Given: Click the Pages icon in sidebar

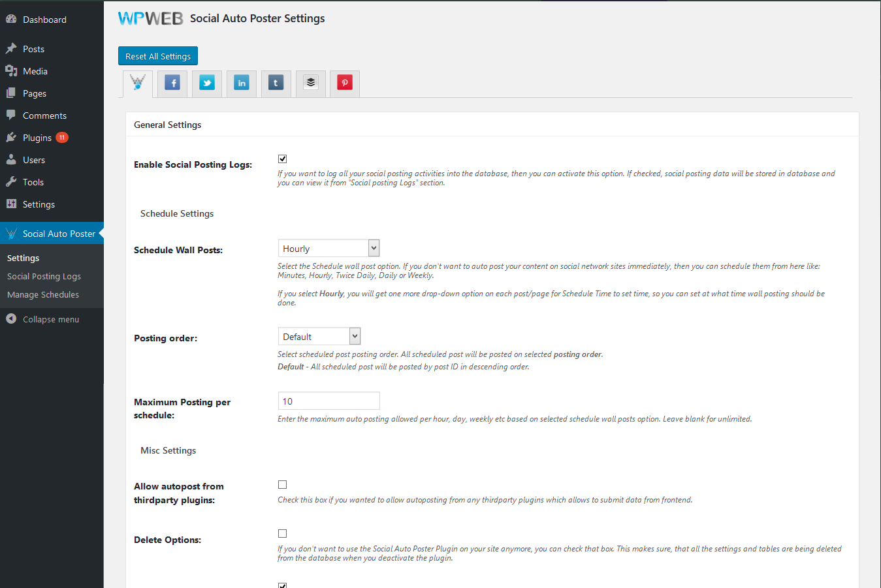Looking at the screenshot, I should tap(11, 93).
